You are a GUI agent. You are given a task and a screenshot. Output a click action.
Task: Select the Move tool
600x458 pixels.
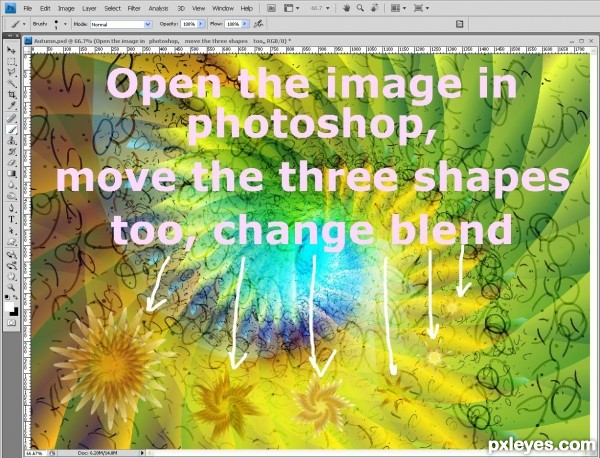(11, 50)
